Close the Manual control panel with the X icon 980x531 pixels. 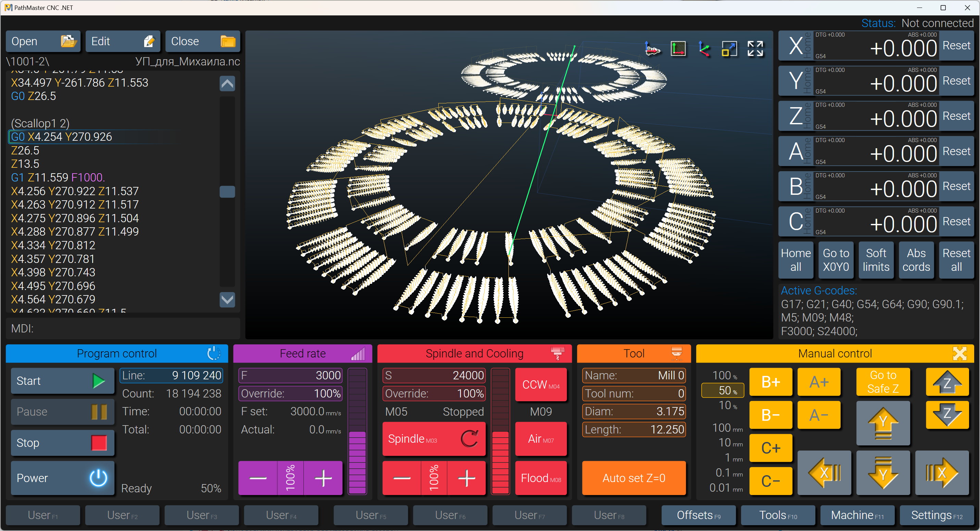click(x=959, y=353)
